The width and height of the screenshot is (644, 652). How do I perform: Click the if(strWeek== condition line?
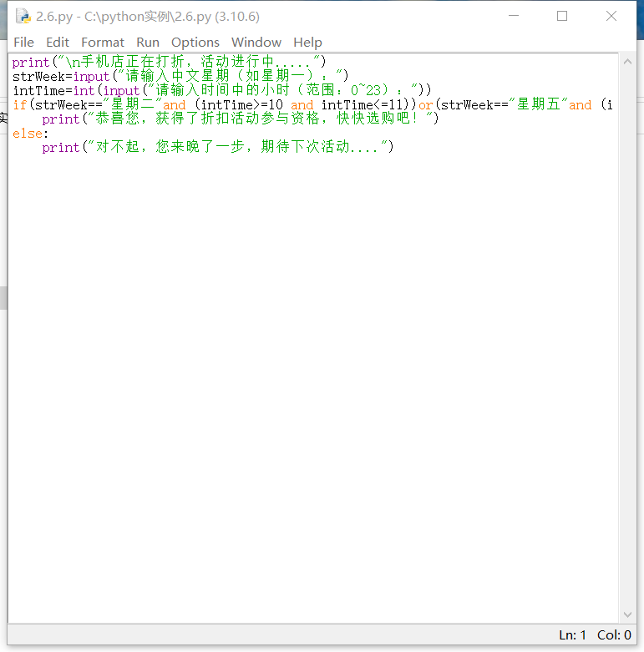pos(312,104)
